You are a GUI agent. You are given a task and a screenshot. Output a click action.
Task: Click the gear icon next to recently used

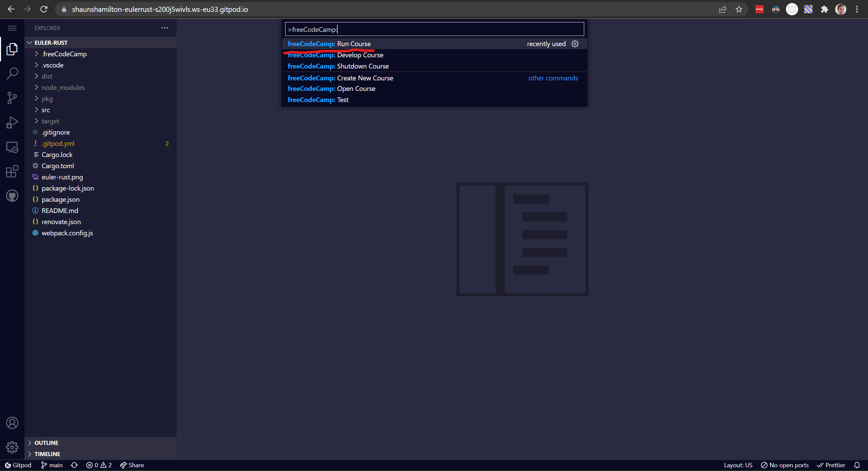tap(575, 43)
